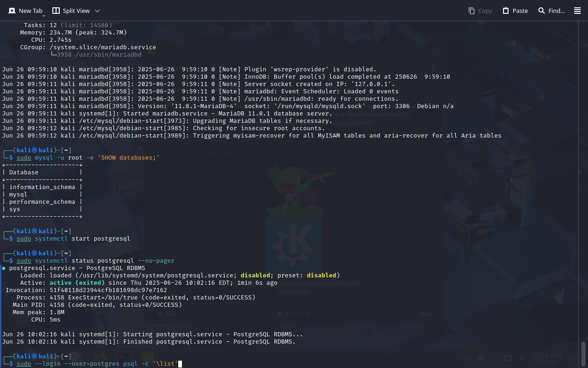Click 'Starting postgresql.service - PostgreSQL RDBMS...' log

[x=213, y=334]
